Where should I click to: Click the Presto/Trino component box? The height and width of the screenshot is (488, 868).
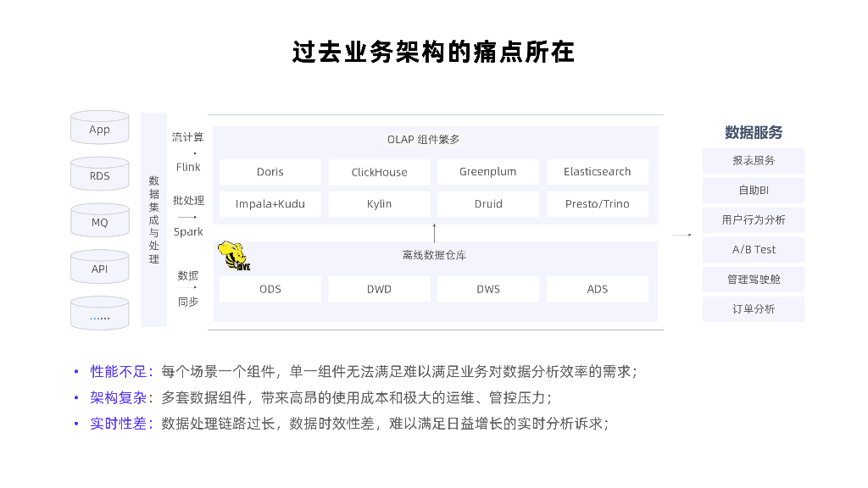(x=598, y=204)
